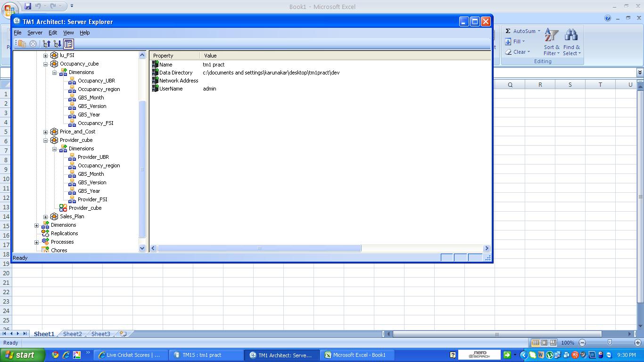
Task: Toggle the Properties pane toolbar button
Action: click(68, 44)
